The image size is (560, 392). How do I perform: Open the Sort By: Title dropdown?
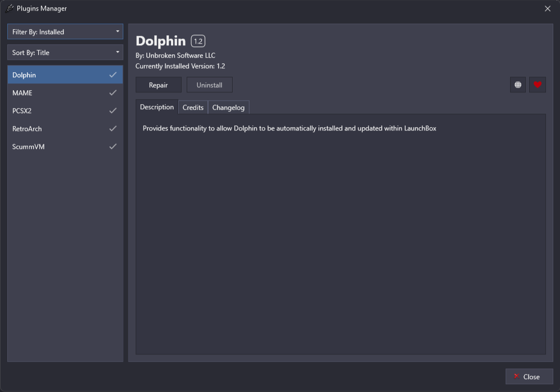tap(66, 53)
